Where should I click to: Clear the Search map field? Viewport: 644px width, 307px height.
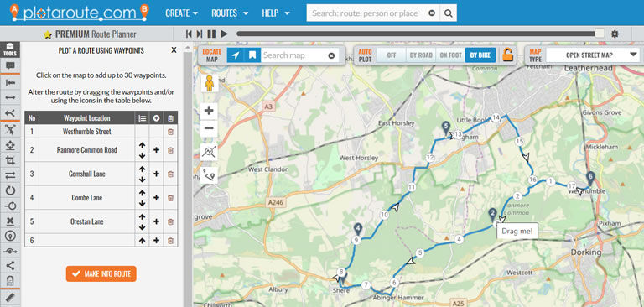[331, 55]
